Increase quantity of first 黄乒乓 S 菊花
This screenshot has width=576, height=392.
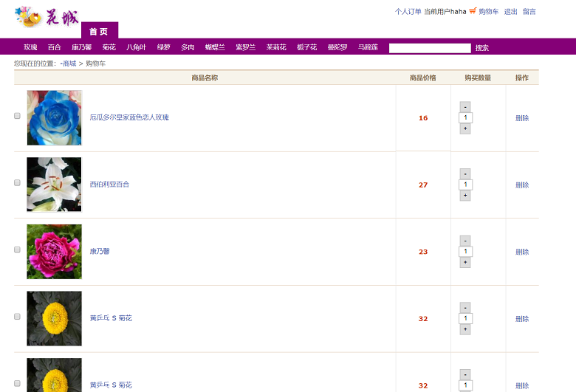[x=465, y=329]
